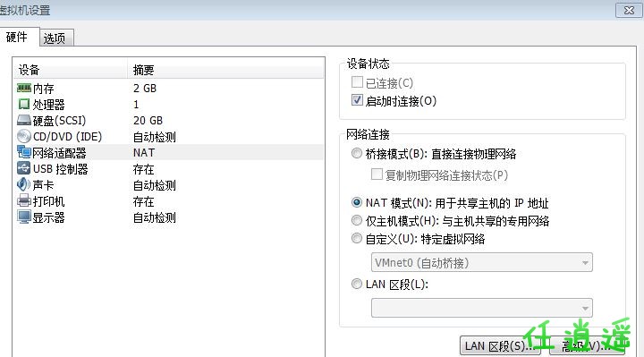Choose 桥接模式(B) bridged radio button
The width and height of the screenshot is (644, 357).
357,154
